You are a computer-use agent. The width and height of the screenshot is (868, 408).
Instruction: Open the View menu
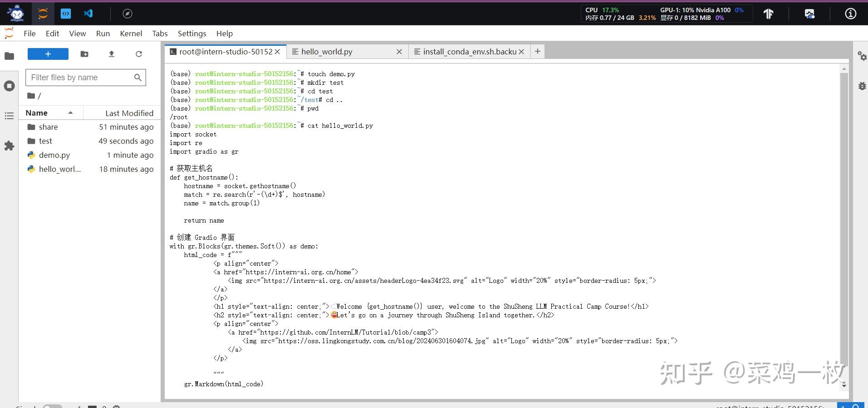click(78, 34)
